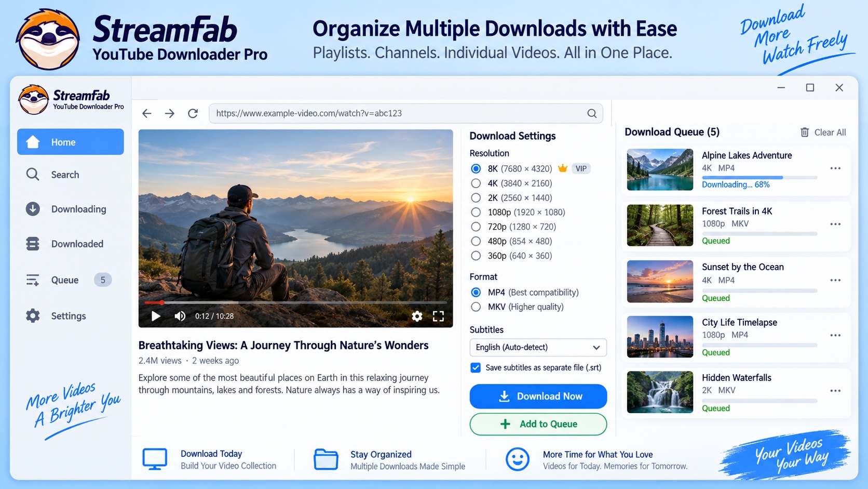The width and height of the screenshot is (868, 489).
Task: Click the StreamFab sloth logo in sidebar
Action: [33, 99]
